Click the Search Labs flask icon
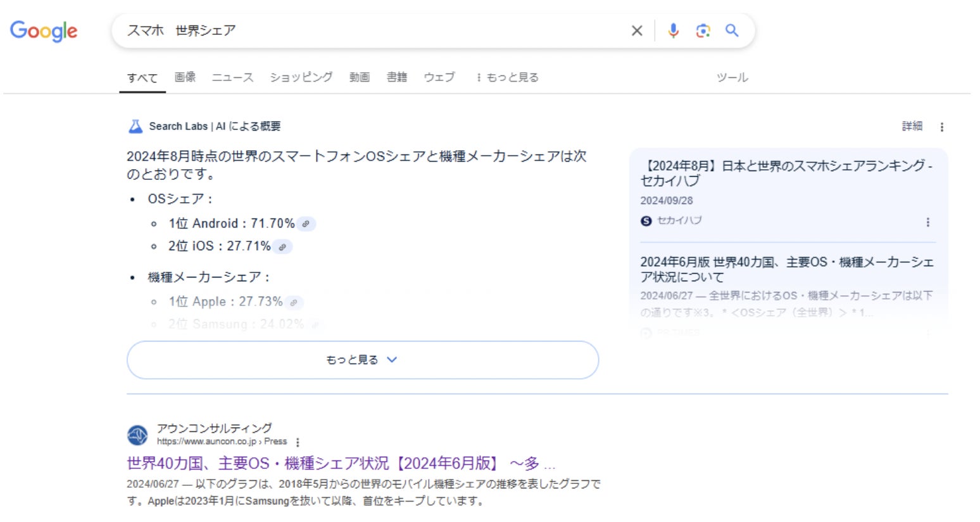 [135, 126]
